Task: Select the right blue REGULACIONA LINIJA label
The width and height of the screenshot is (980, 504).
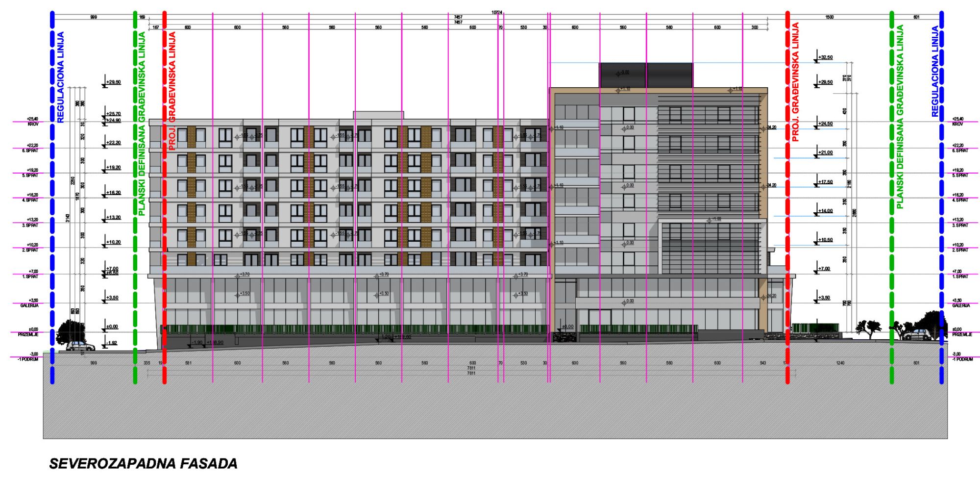Action: (x=935, y=72)
